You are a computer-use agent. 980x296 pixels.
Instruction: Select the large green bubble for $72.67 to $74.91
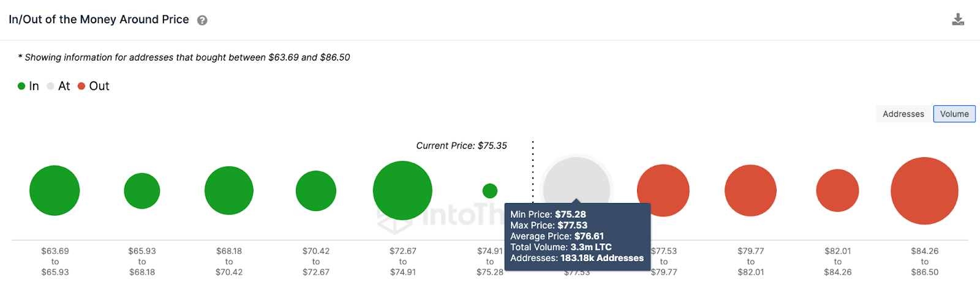pos(402,190)
